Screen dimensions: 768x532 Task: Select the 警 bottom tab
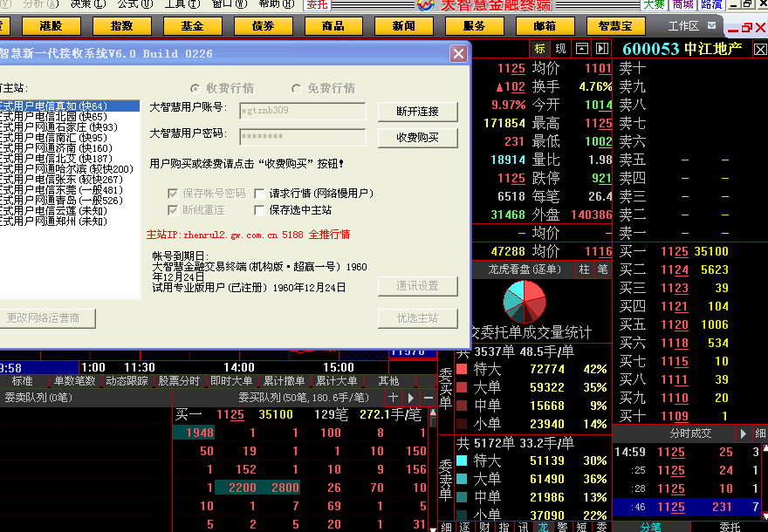click(x=562, y=527)
